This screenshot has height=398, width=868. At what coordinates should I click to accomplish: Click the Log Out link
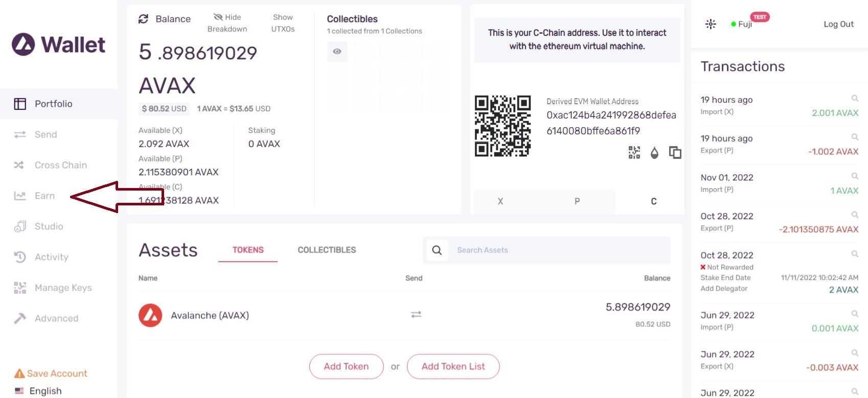[x=838, y=24]
